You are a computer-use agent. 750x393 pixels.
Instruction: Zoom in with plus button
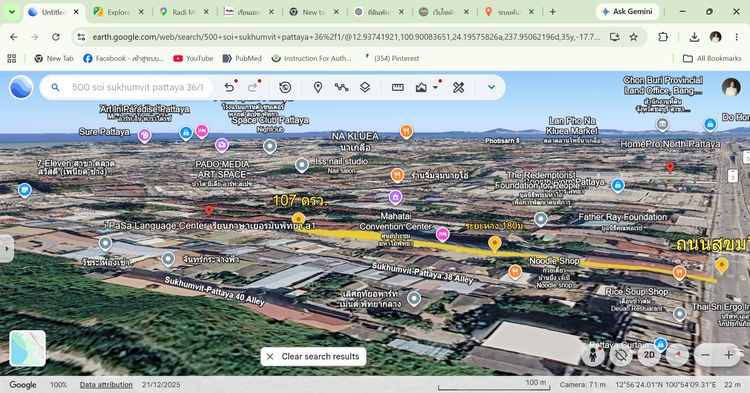tap(728, 355)
